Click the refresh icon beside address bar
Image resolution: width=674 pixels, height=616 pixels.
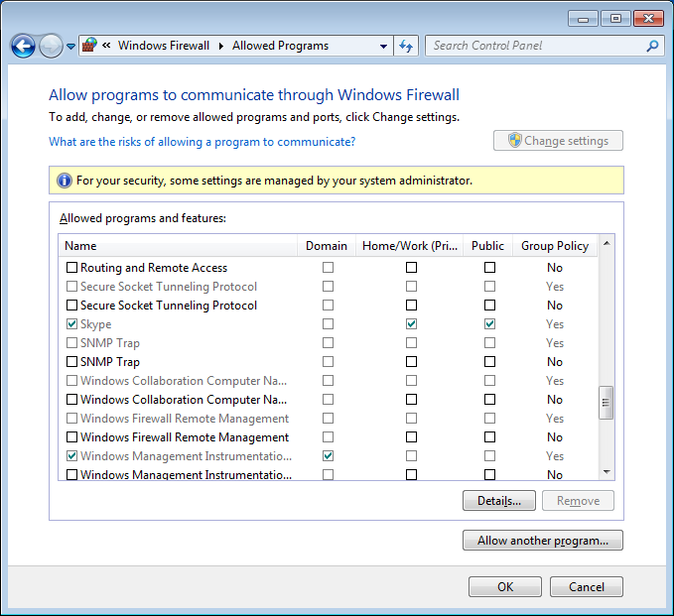tap(406, 46)
